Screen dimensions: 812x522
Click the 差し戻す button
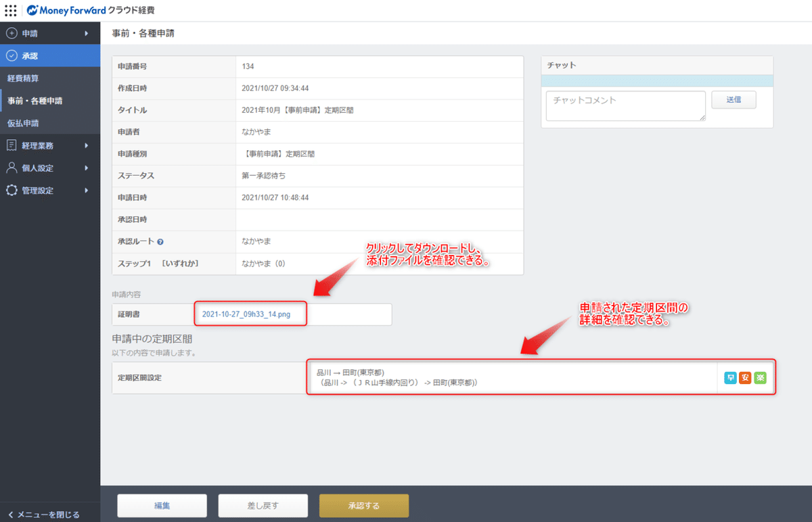tap(263, 506)
